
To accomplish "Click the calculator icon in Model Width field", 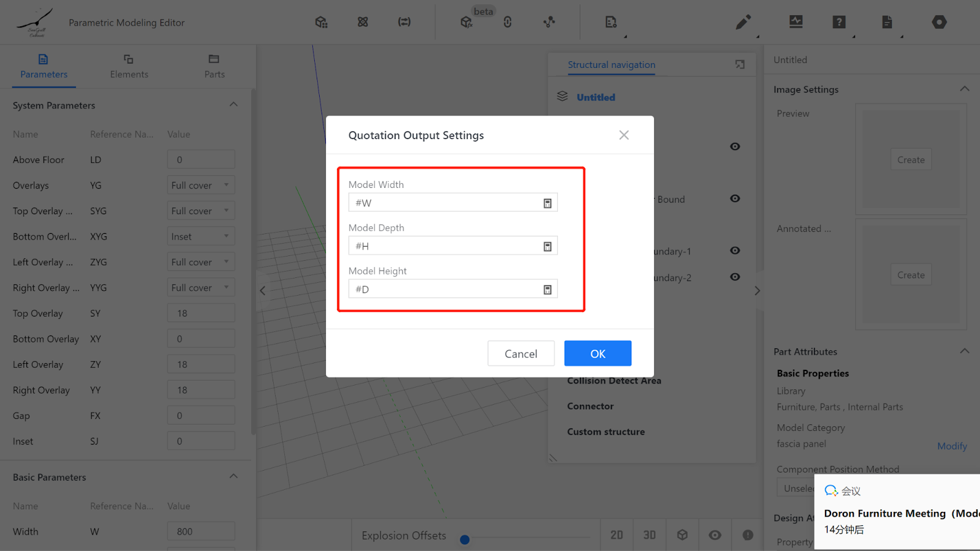I will (548, 203).
